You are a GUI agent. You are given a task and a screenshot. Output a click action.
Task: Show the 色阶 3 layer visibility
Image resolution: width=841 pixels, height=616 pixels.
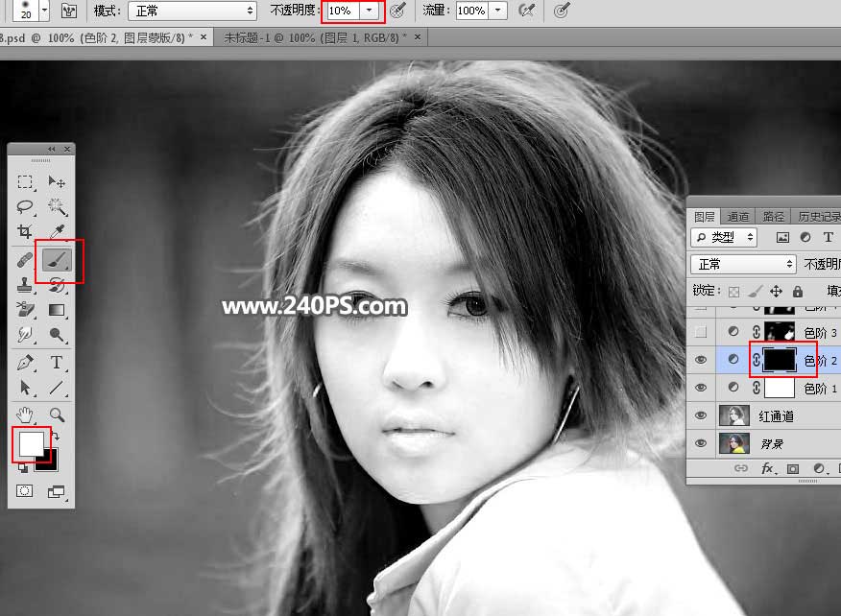tap(701, 332)
